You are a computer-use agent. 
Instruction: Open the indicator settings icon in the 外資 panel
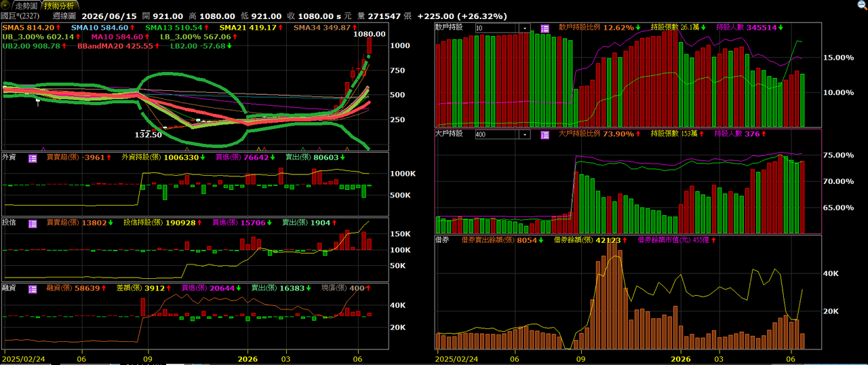(x=33, y=158)
